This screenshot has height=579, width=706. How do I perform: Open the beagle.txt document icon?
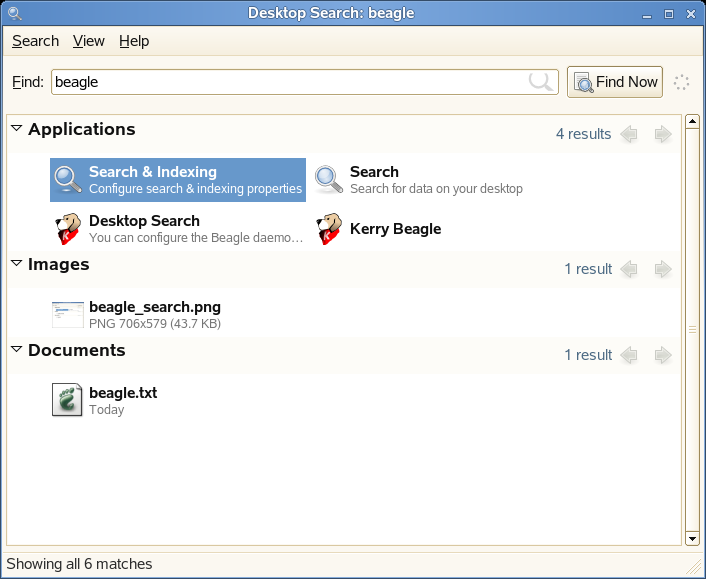click(68, 400)
